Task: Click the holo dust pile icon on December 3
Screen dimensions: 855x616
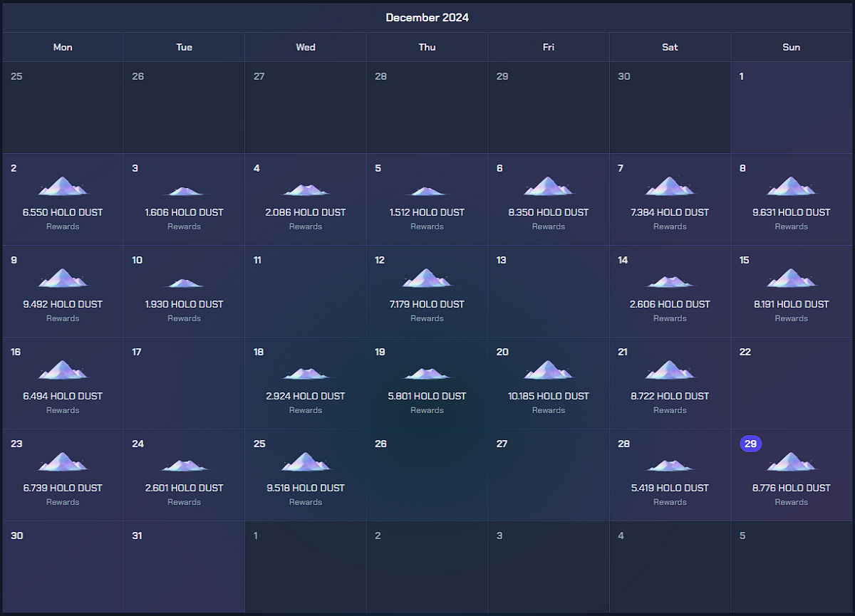Action: [184, 190]
